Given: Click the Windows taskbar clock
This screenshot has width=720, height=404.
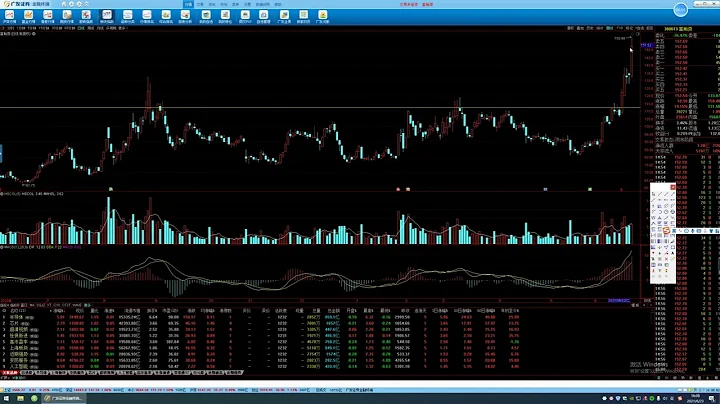Looking at the screenshot, I should pyautogui.click(x=695, y=398).
